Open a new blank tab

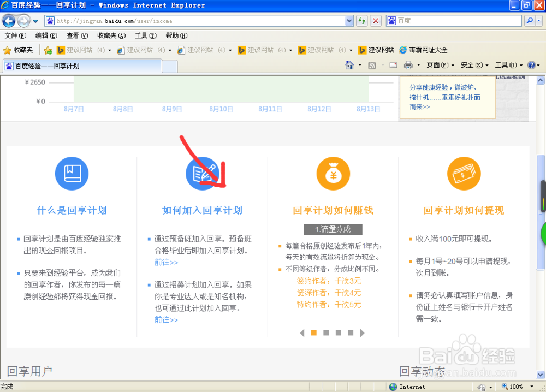(x=170, y=66)
